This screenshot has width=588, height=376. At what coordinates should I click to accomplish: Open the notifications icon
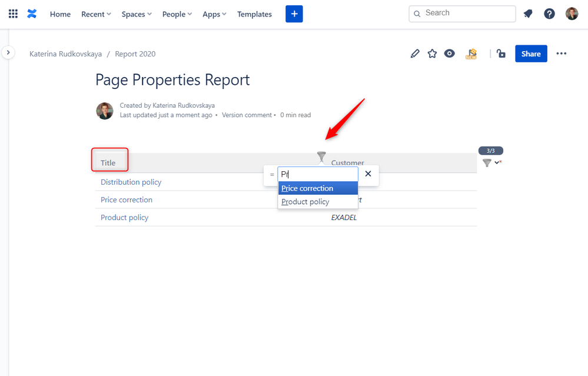pos(528,14)
